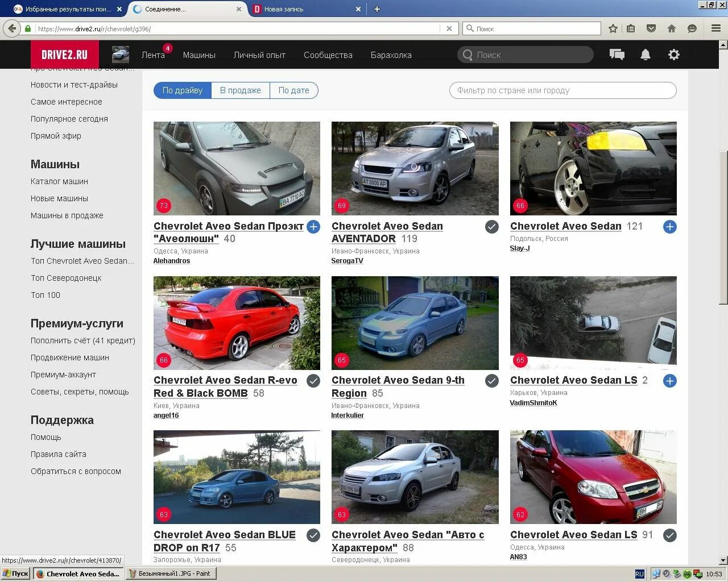Click the browser Поиск search box
The image size is (728, 582).
[x=532, y=28]
